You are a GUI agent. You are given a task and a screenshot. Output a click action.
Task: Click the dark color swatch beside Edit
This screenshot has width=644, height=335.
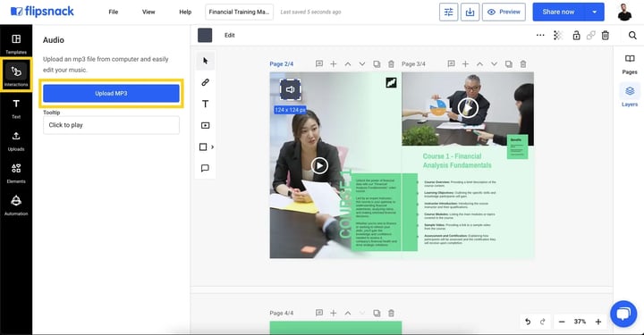point(205,35)
